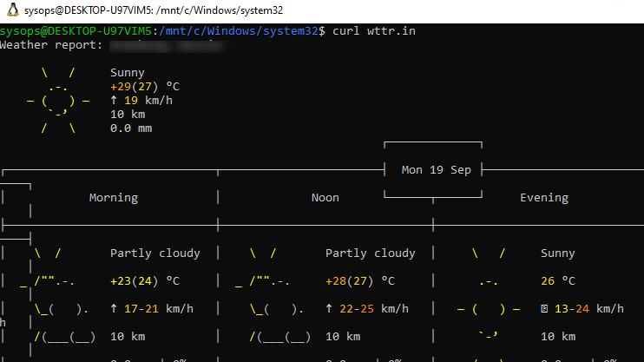The width and height of the screenshot is (644, 362).
Task: Click the '26 °C' Evening temperature
Action: coord(558,281)
